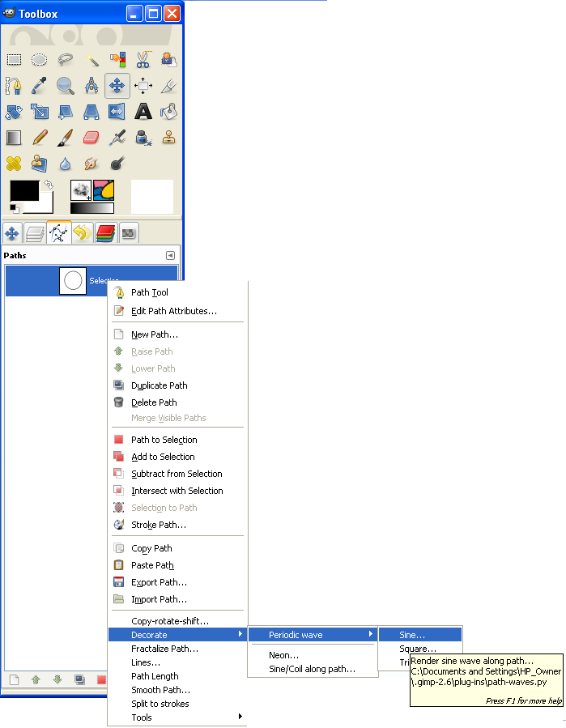Screen dimensions: 566x728
Task: Select the Blend gradient tool
Action: click(14, 138)
